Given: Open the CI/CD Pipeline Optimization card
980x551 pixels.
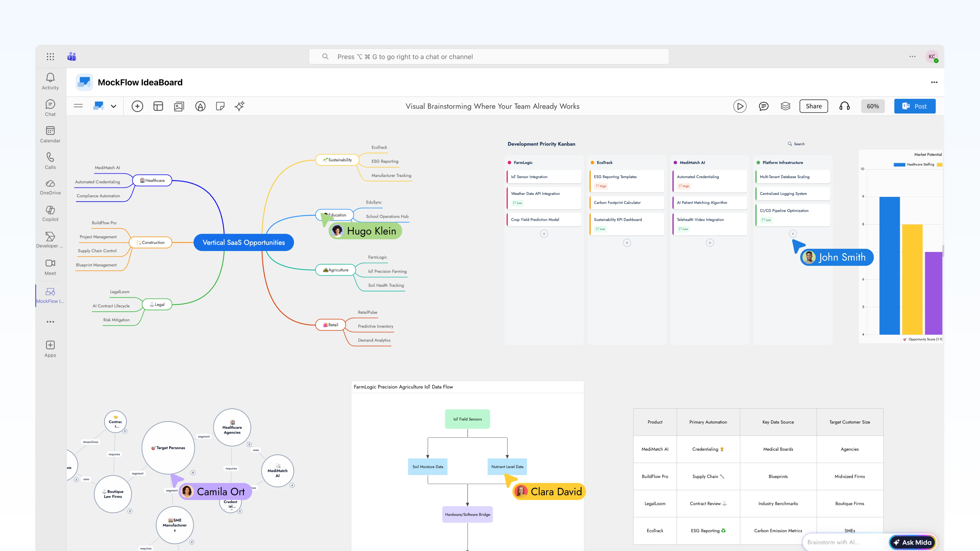Looking at the screenshot, I should 793,215.
